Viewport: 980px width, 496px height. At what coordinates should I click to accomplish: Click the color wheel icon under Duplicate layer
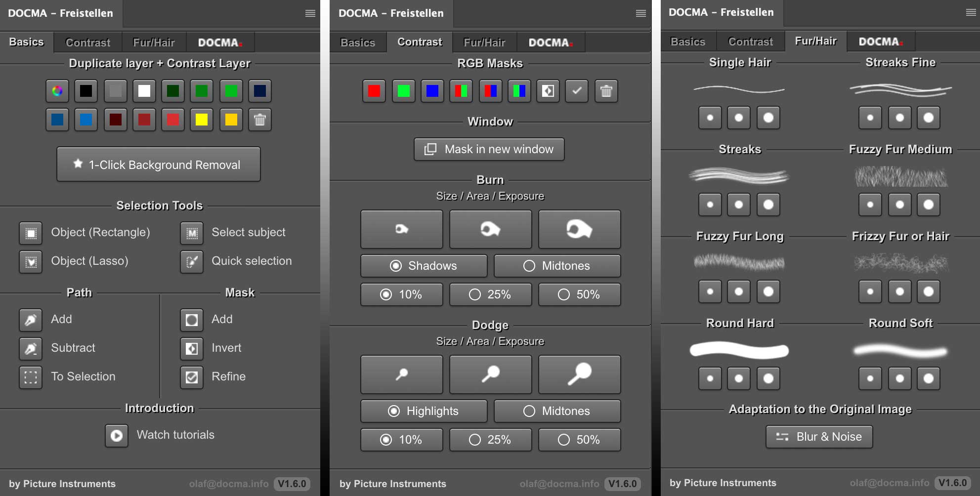pos(57,91)
